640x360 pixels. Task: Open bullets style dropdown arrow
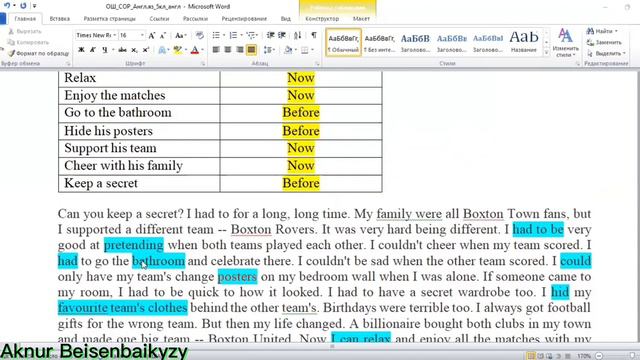point(224,36)
